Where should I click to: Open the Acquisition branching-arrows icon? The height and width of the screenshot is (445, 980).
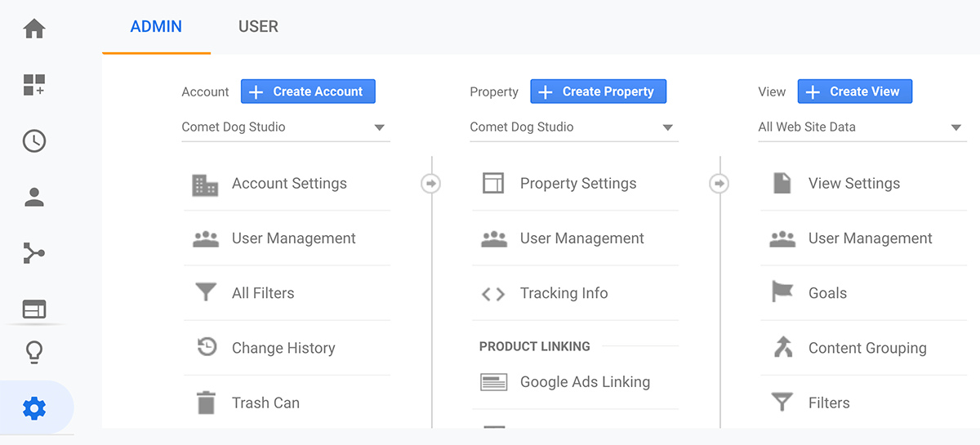click(34, 253)
